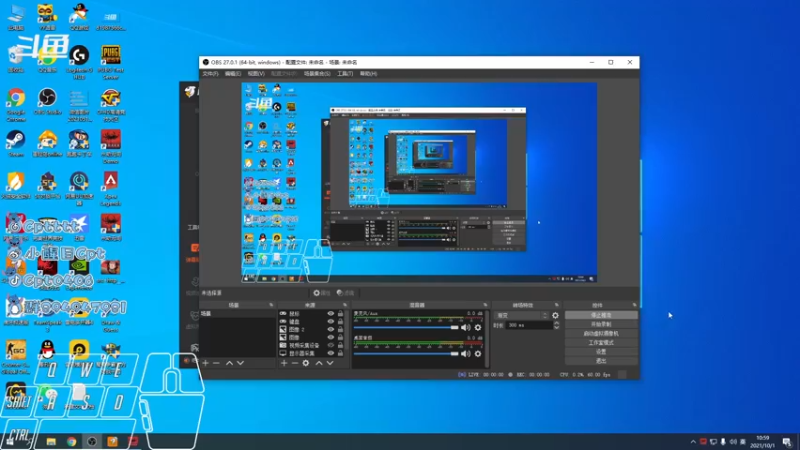The height and width of the screenshot is (450, 800).
Task: Pop out the Scenes (场景) dock
Action: point(271,305)
